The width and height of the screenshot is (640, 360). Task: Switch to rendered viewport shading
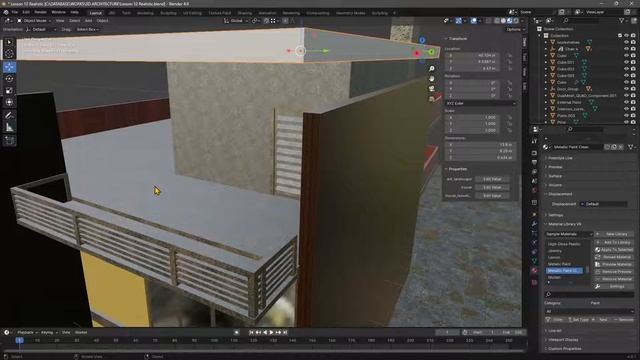516,20
